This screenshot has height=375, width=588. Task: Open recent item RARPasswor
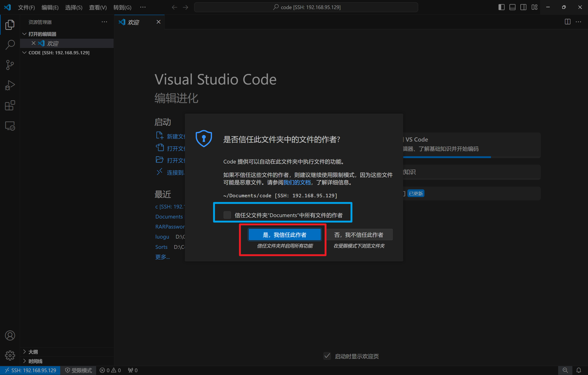tap(170, 226)
